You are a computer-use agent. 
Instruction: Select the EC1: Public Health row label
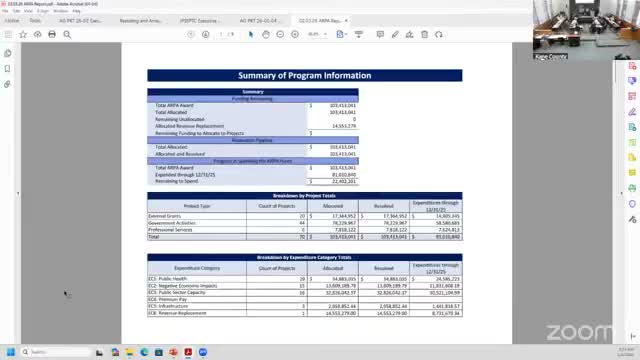click(x=167, y=279)
